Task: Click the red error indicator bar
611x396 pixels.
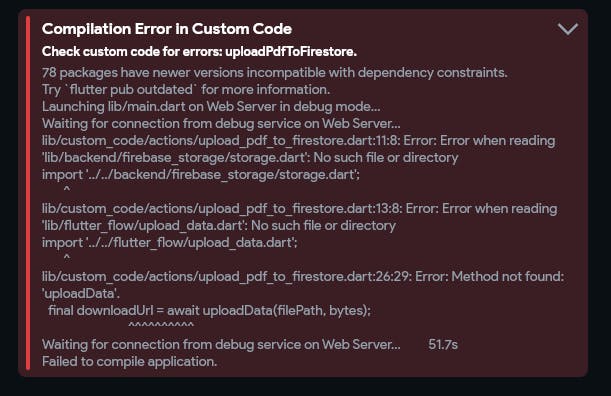Action: 28,193
